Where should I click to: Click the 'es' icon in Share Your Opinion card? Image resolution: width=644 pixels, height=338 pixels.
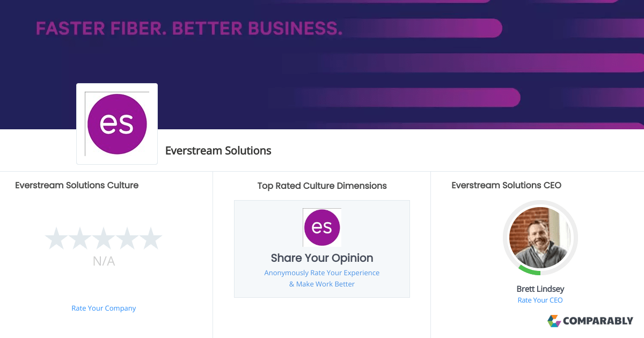[x=321, y=227]
